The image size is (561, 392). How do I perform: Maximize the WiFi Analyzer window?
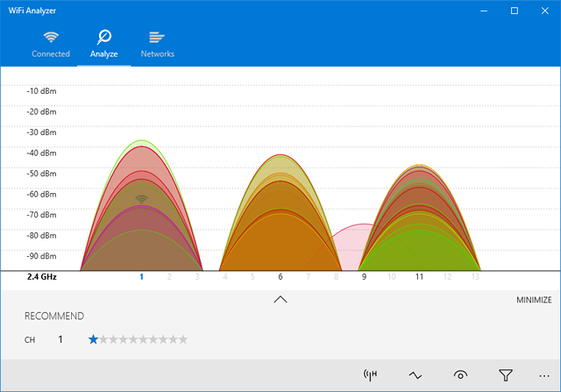tap(515, 11)
